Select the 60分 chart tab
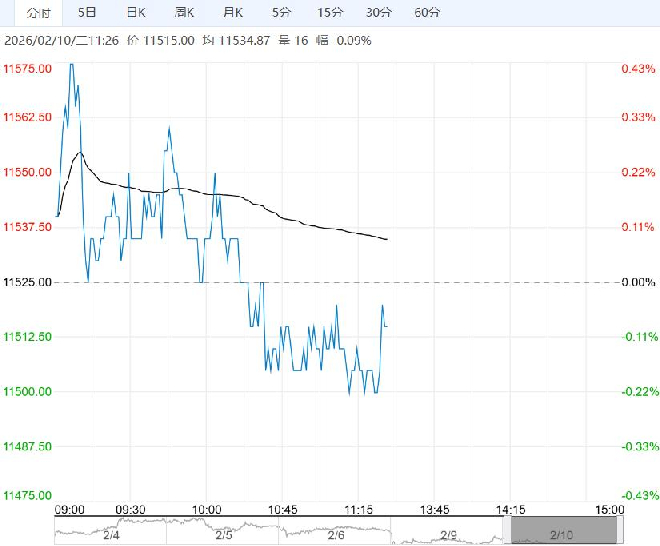This screenshot has width=660, height=546. click(x=426, y=13)
